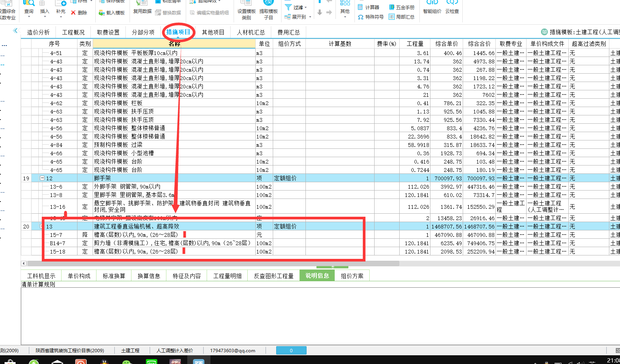Open the 单价构成 bottom tab

[x=79, y=276]
